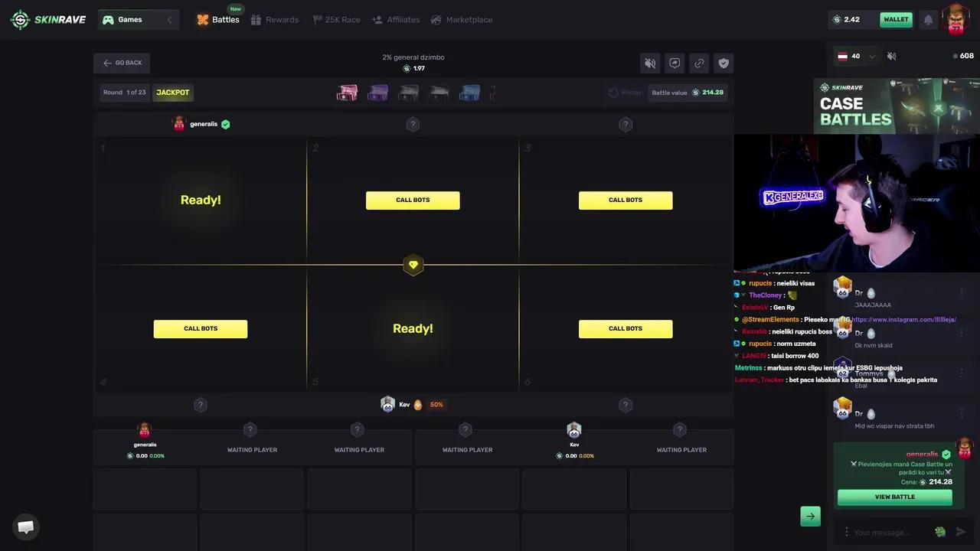Switch to the Battles tab
This screenshot has height=551, width=980.
(x=218, y=19)
